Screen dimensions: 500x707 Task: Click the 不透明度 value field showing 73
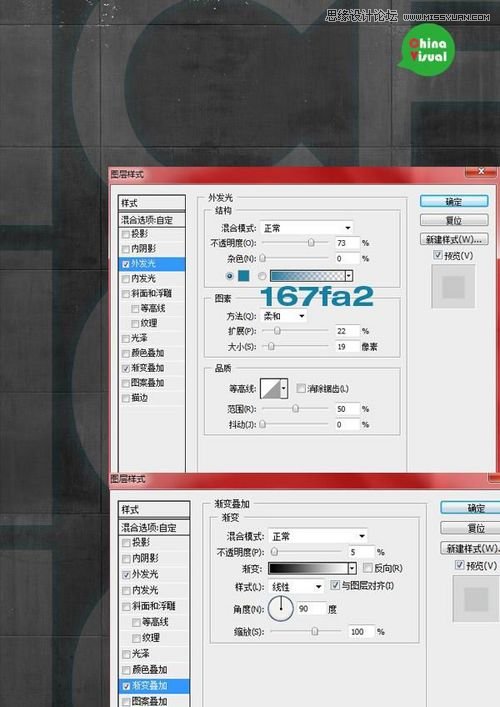click(x=347, y=243)
